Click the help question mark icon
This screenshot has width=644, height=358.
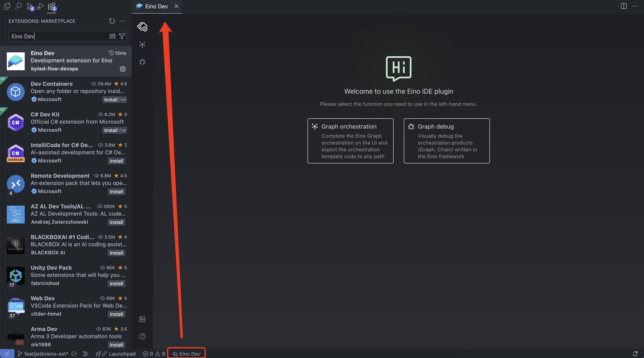tap(142, 336)
